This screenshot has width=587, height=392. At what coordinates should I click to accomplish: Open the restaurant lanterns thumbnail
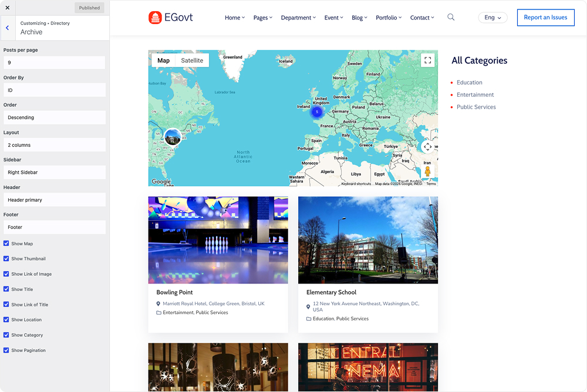click(x=218, y=367)
